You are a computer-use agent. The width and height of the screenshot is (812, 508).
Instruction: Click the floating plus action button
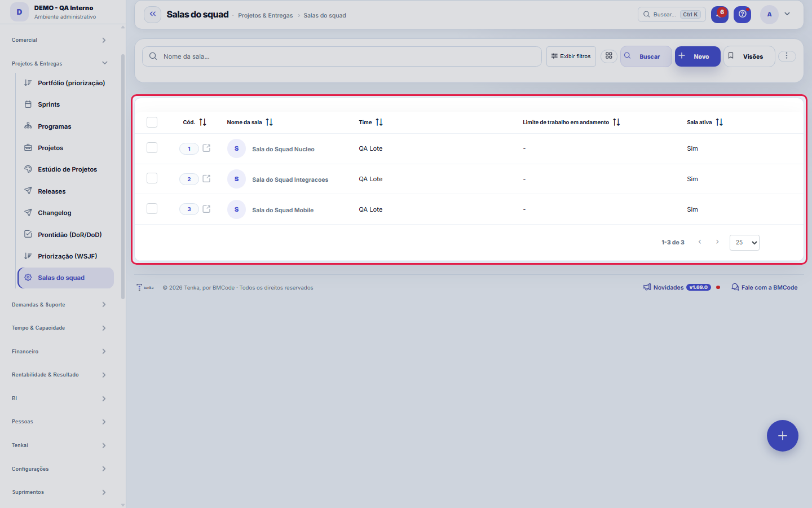782,436
